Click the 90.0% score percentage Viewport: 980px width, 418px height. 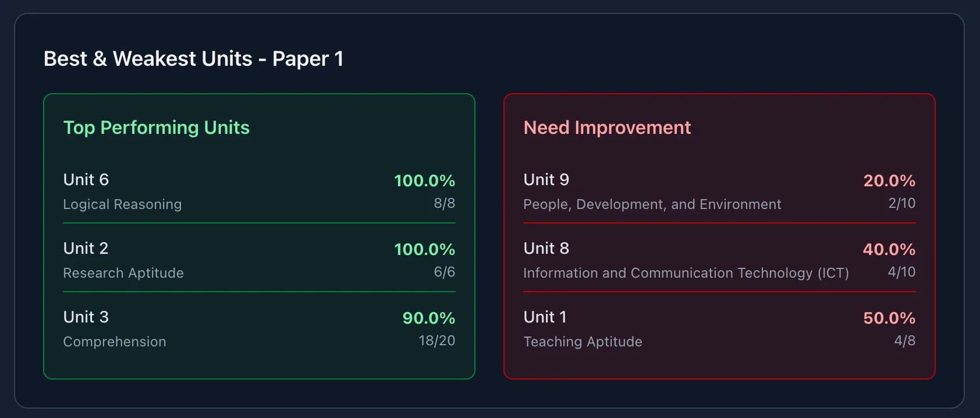(428, 318)
